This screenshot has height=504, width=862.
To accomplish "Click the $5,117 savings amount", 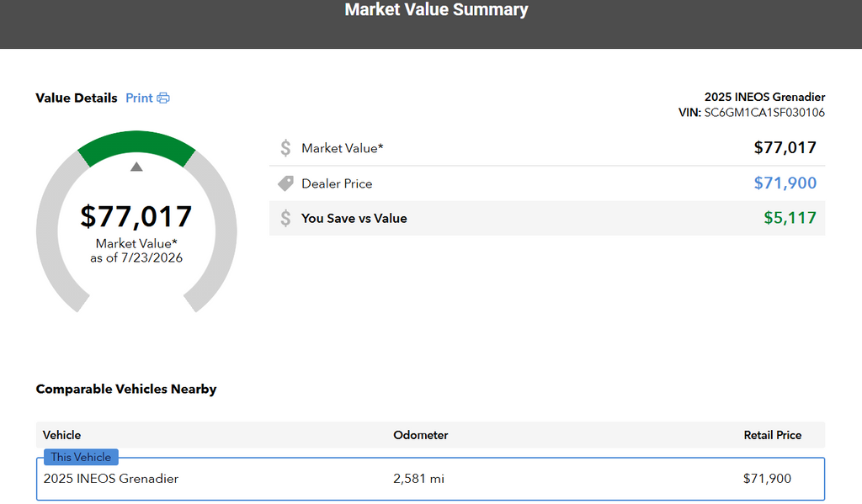I will [x=790, y=218].
